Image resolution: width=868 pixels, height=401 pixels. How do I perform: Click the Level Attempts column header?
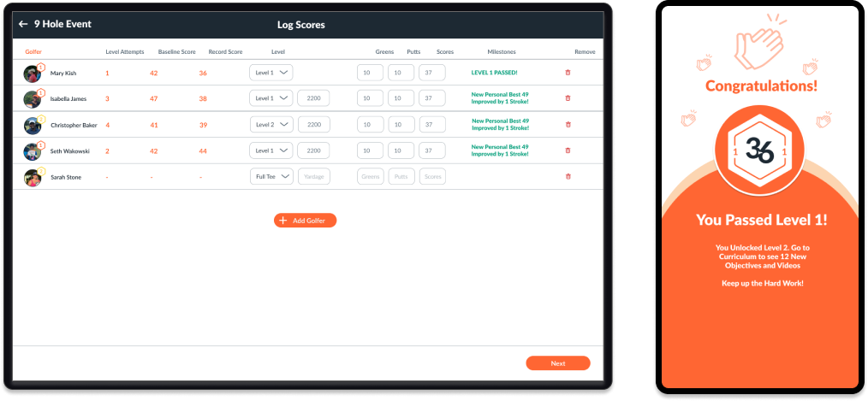125,52
